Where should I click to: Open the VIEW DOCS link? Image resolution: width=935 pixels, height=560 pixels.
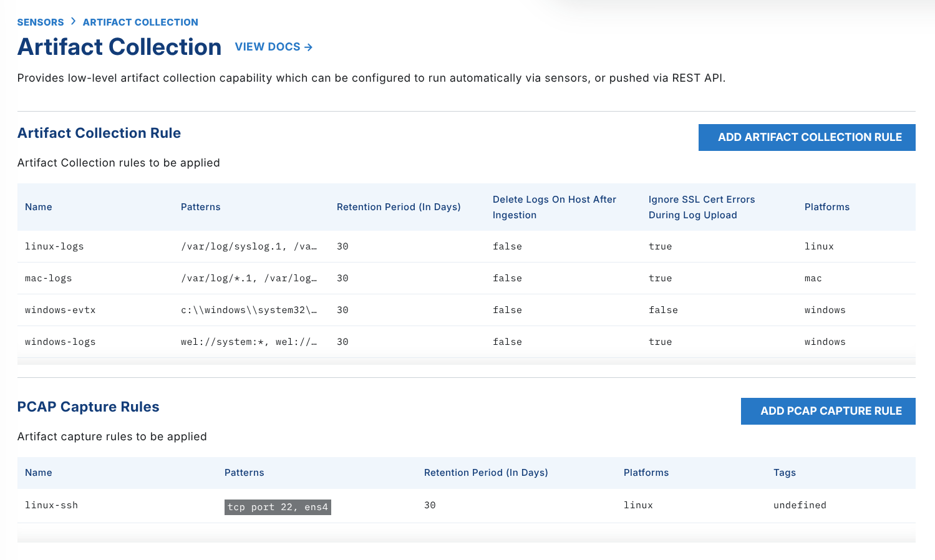coord(268,47)
